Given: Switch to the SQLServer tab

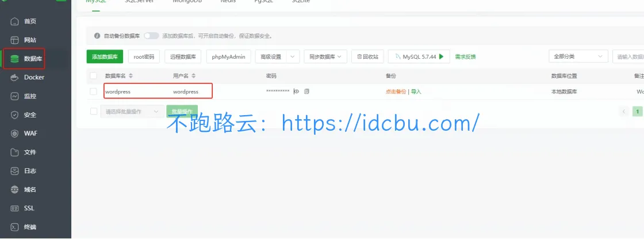Looking at the screenshot, I should (139, 1).
